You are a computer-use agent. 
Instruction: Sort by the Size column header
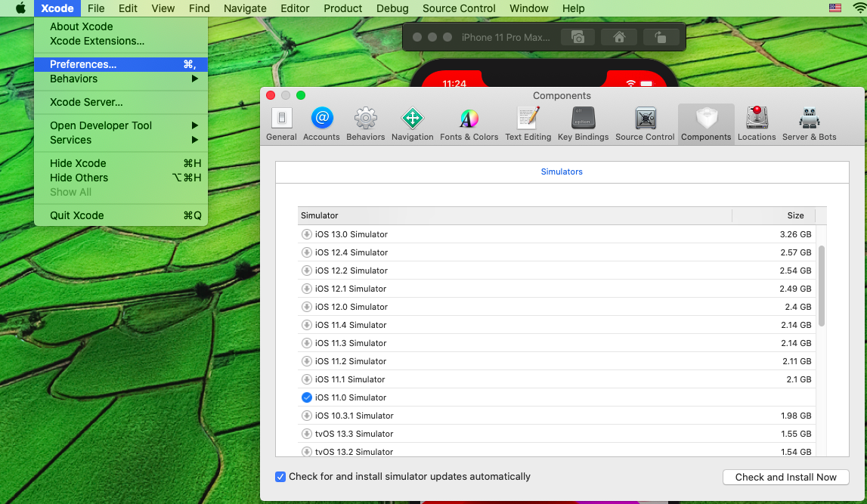(773, 215)
